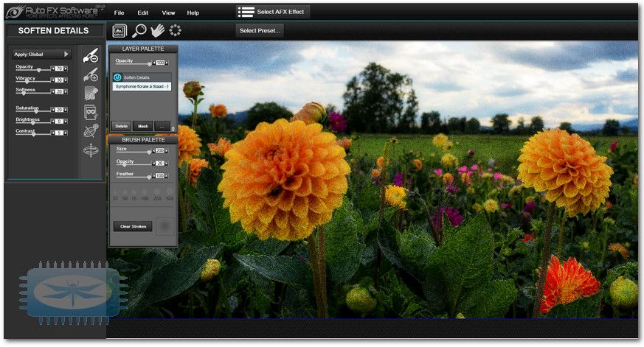Screen dimensions: 644x347
Task: Decrease Soften Details opacity with left arrow
Action: 52,69
